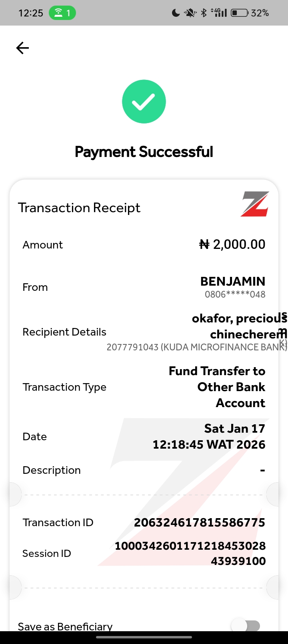
Task: Tap the Bluetooth status icon
Action: (204, 13)
